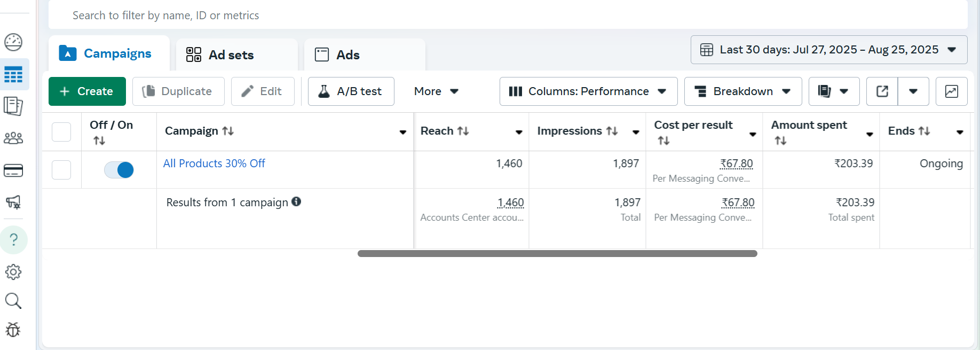
Task: Open All Products 30% Off campaign link
Action: (214, 164)
